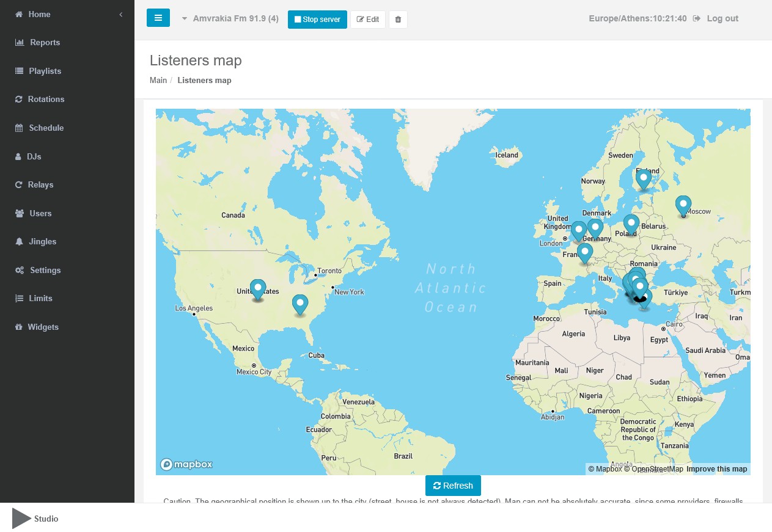Click the trash delete icon button
This screenshot has height=532, width=772.
398,20
